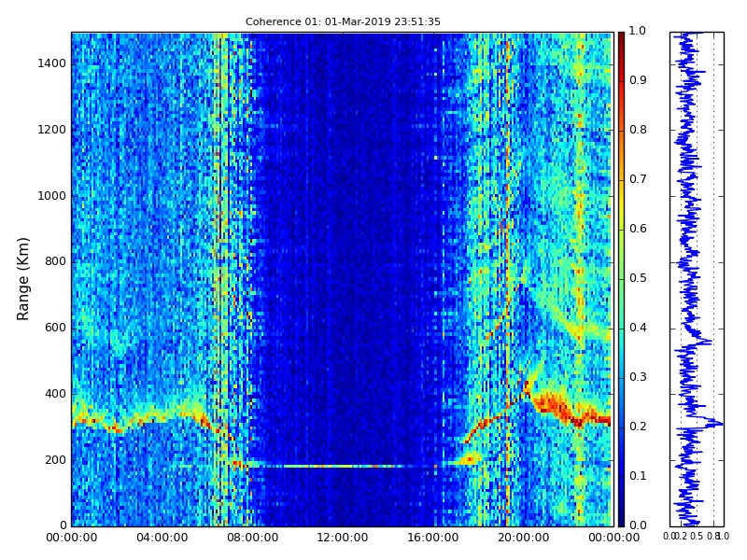This screenshot has height=560, width=747.
Task: Click the 1000 tick label on range axis
Action: coord(52,196)
